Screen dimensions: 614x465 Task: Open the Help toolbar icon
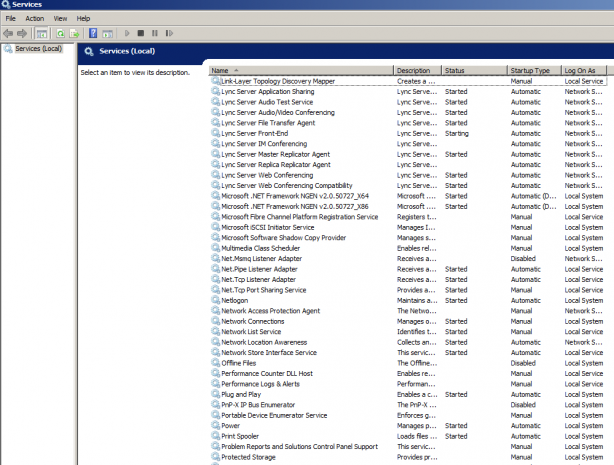point(93,33)
